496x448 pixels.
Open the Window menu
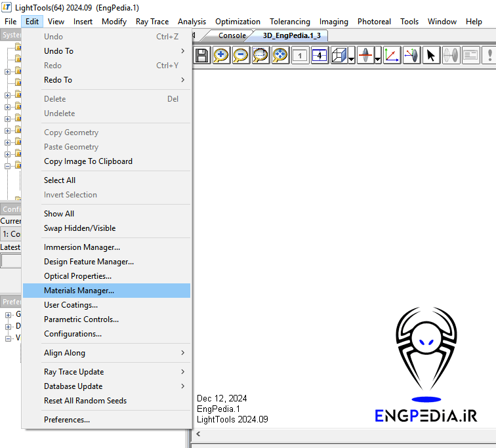click(442, 22)
